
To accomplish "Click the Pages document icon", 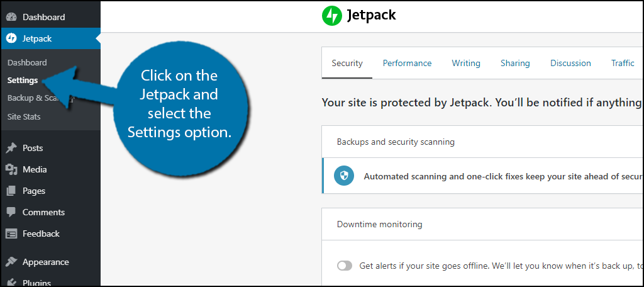I will click(x=11, y=191).
